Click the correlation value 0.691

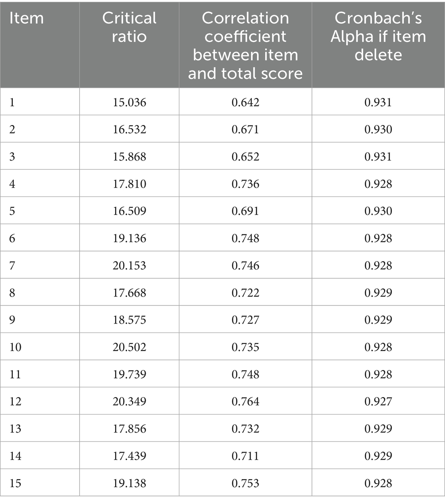click(x=245, y=211)
